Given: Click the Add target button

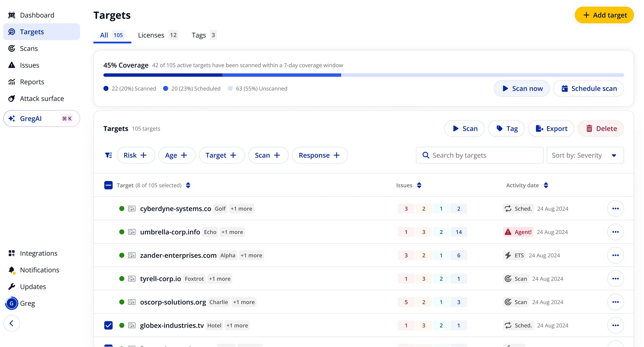Looking at the screenshot, I should (x=604, y=15).
